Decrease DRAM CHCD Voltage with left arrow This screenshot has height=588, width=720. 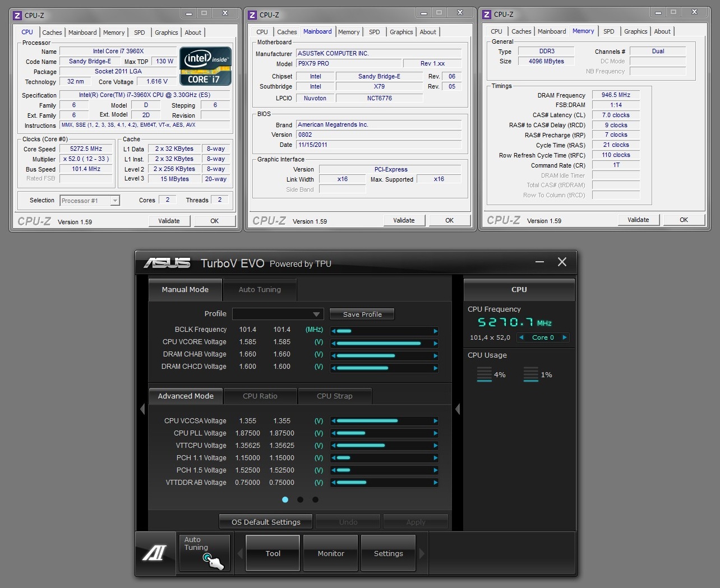click(334, 368)
